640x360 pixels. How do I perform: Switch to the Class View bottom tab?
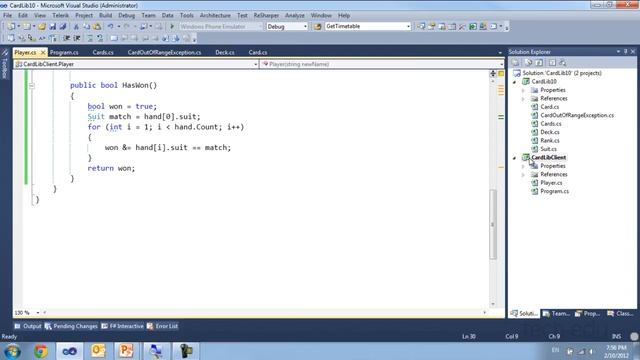(620, 313)
